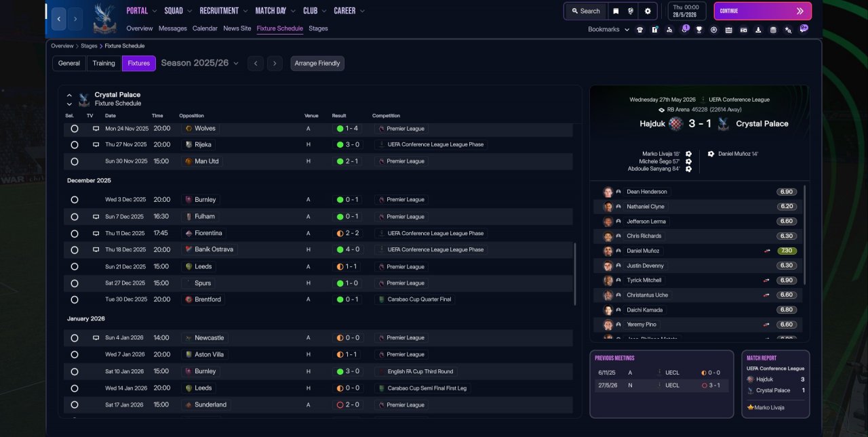Click the Continue button

pyautogui.click(x=762, y=11)
